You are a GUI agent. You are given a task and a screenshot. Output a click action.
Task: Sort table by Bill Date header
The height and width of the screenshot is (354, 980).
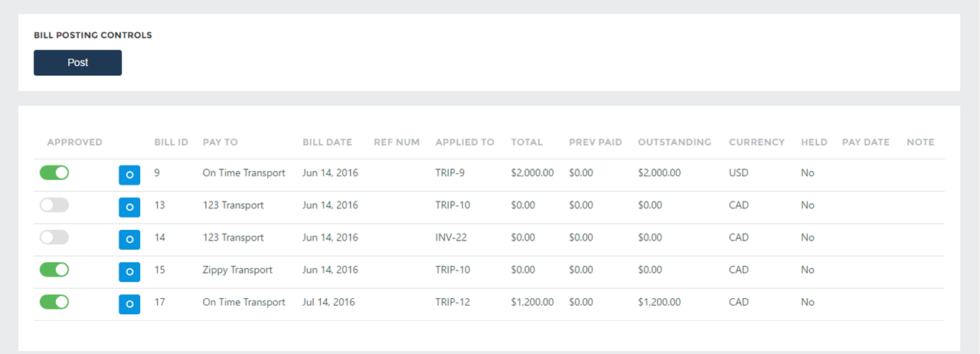tap(327, 143)
